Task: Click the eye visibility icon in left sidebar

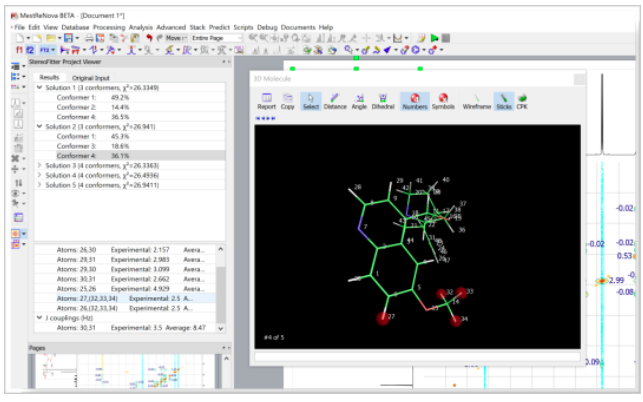Action: pyautogui.click(x=16, y=193)
